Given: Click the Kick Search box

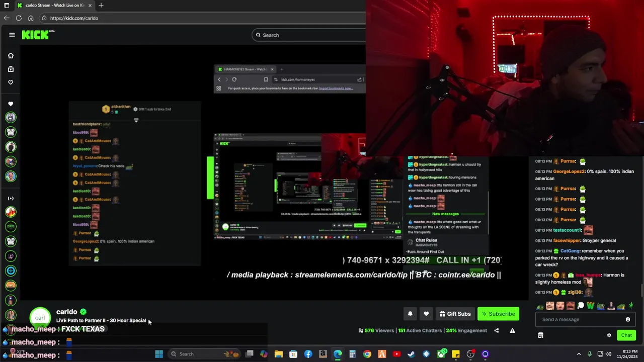Looking at the screenshot, I should [308, 35].
